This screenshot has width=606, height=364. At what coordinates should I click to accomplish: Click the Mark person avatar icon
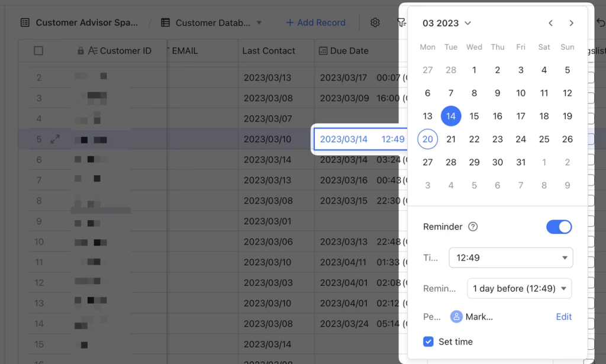(456, 317)
